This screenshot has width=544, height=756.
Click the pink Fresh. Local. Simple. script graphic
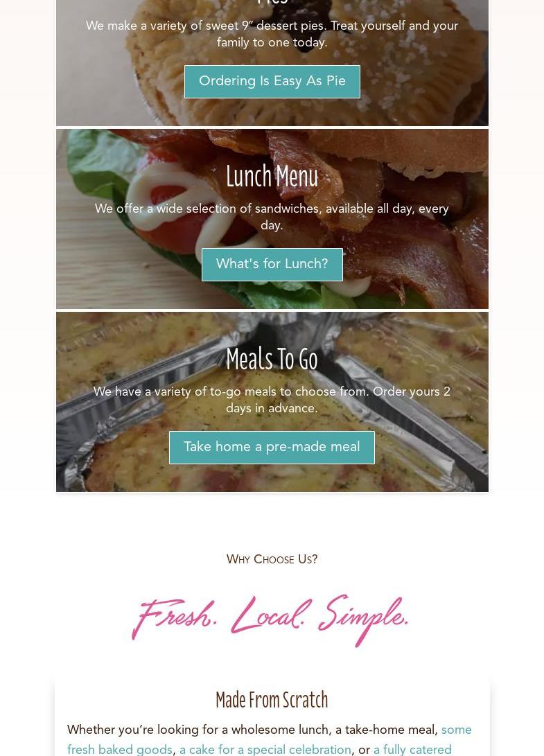click(x=270, y=619)
